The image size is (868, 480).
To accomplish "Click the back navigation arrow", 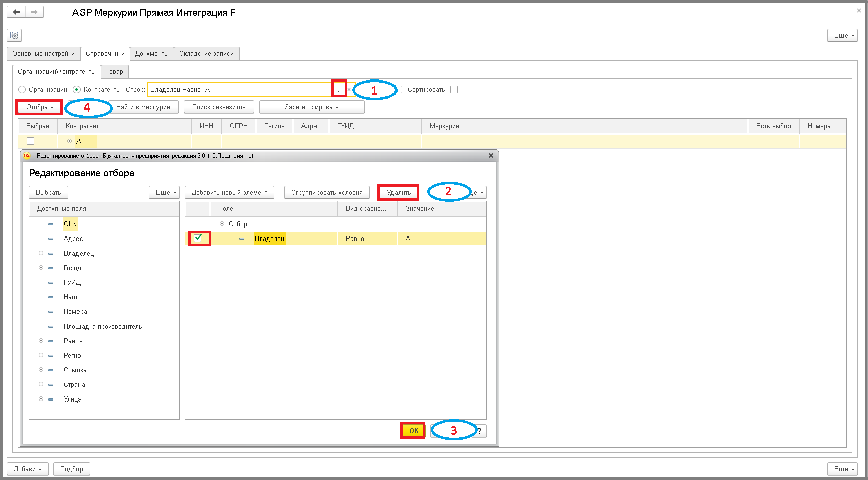I will tap(16, 12).
